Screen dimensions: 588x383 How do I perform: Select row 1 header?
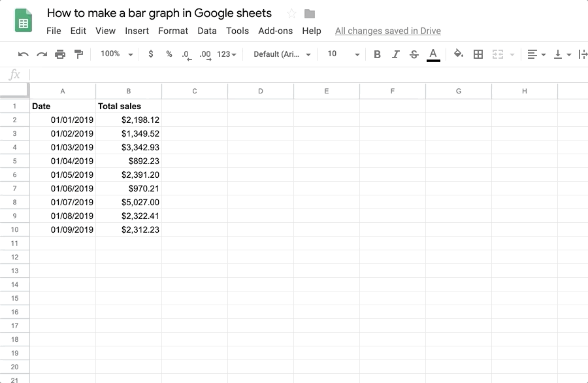coord(14,106)
